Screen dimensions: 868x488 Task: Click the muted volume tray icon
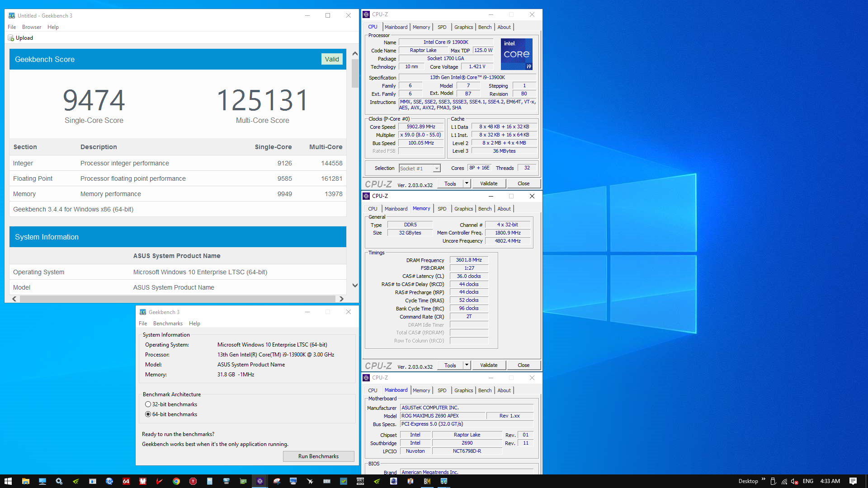click(795, 481)
